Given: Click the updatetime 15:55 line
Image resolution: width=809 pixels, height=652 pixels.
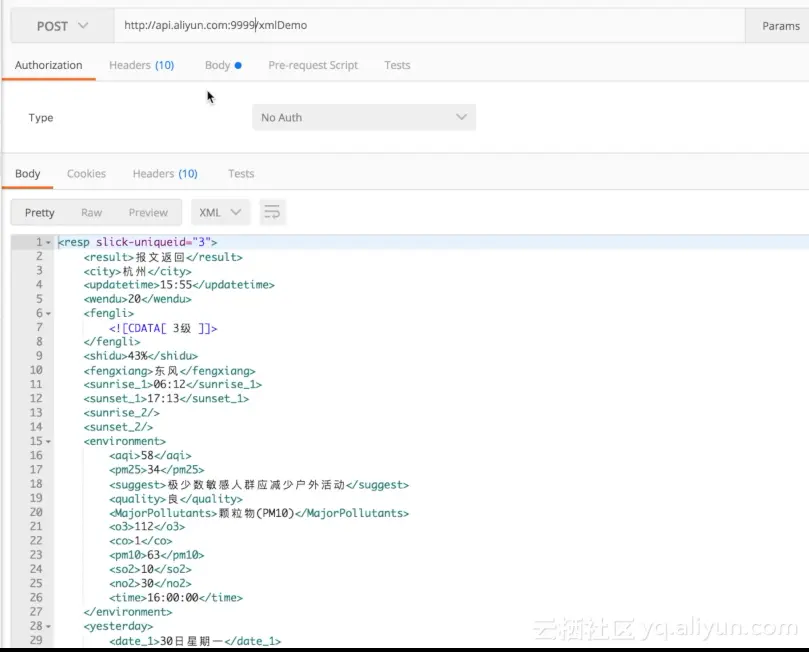Looking at the screenshot, I should (179, 285).
